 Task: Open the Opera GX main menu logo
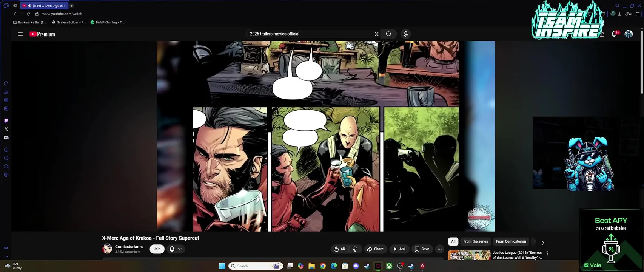6,6
